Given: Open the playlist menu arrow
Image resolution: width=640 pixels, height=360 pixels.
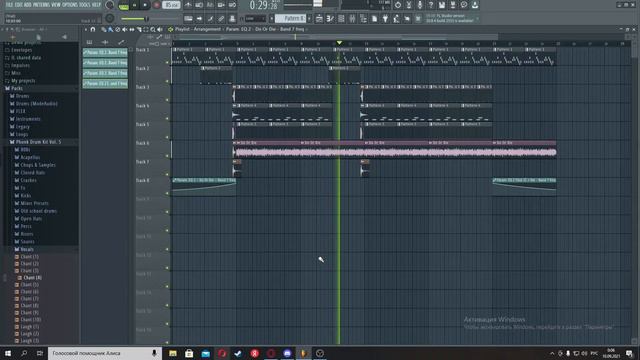Looking at the screenshot, I should tap(86, 29).
